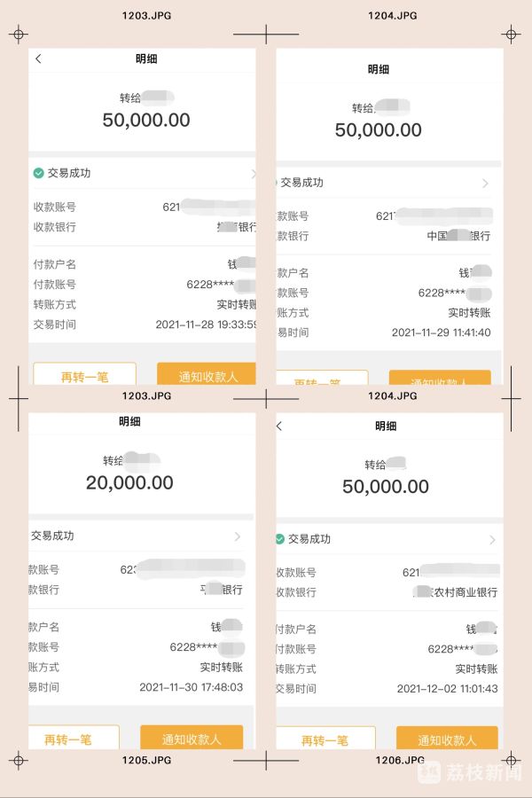Tap 通知收款人 under the 2021-11-29 transfer
This screenshot has height=798, width=532.
coord(440,380)
